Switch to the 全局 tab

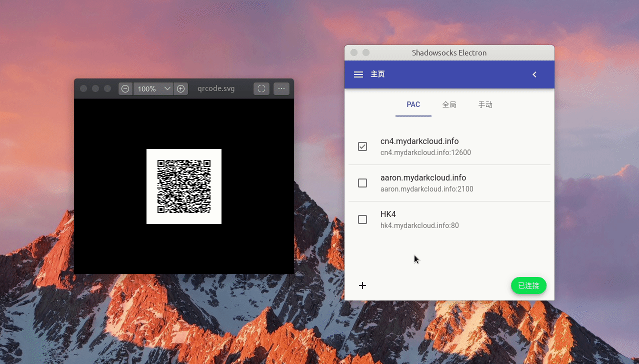tap(449, 105)
